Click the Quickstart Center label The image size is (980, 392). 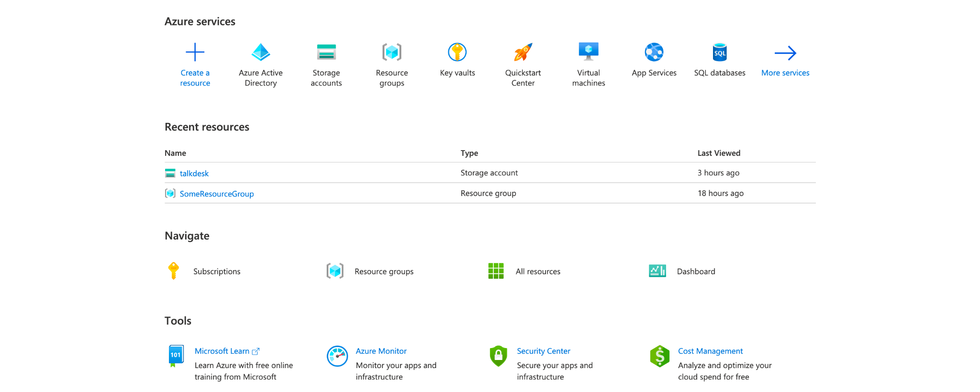tap(523, 78)
